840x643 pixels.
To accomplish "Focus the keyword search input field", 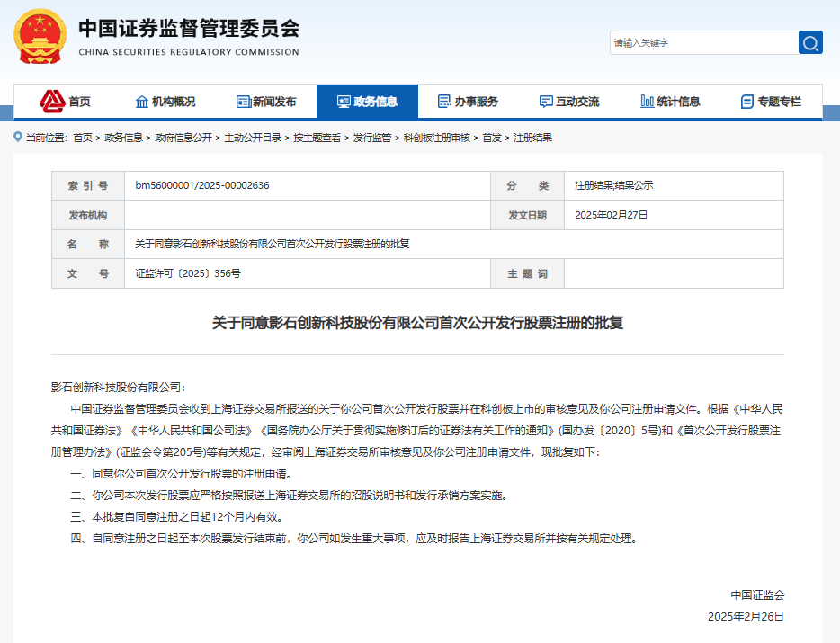I will [x=704, y=42].
